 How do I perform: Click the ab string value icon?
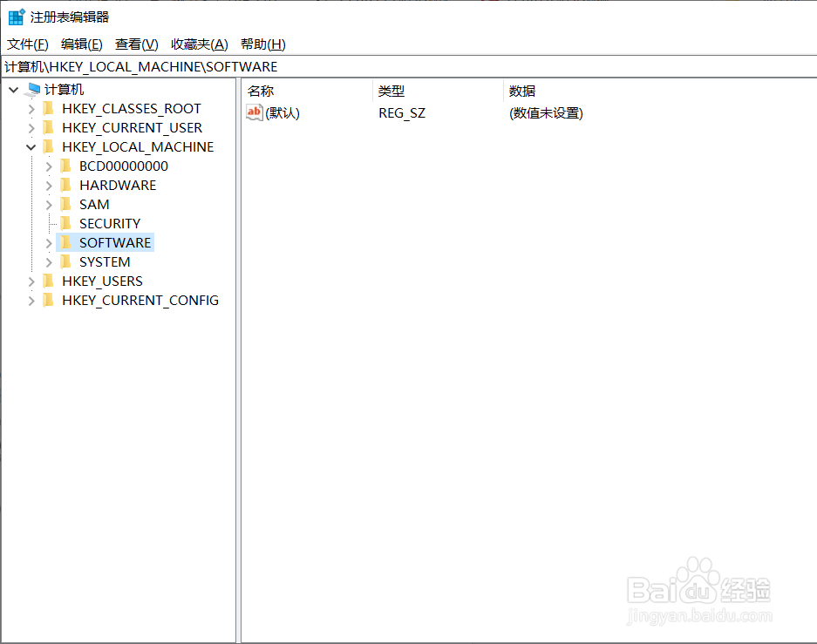click(255, 112)
